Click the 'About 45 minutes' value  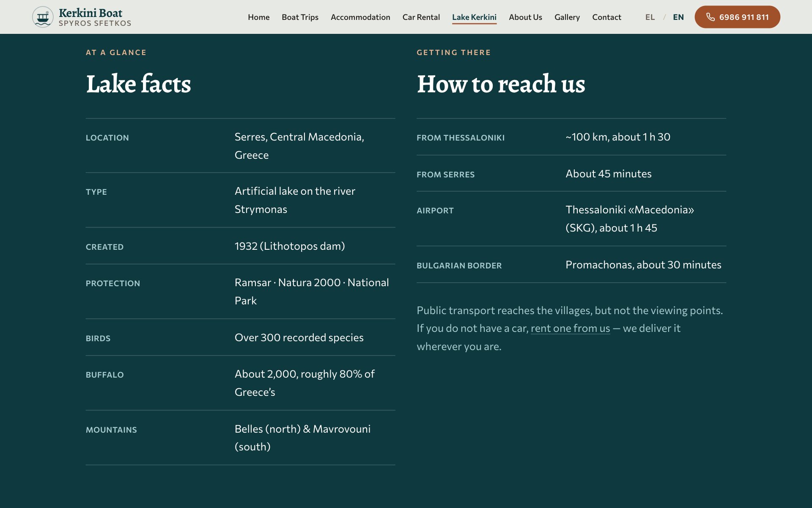click(609, 174)
